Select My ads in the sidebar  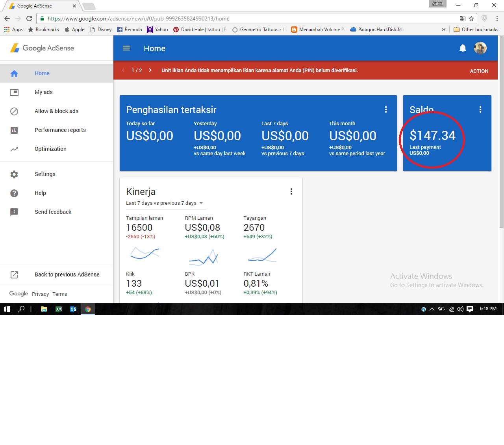57,92
